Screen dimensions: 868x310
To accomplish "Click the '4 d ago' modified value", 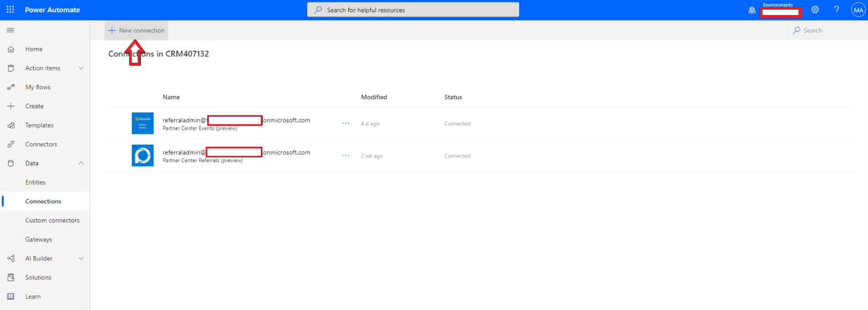I will 370,124.
